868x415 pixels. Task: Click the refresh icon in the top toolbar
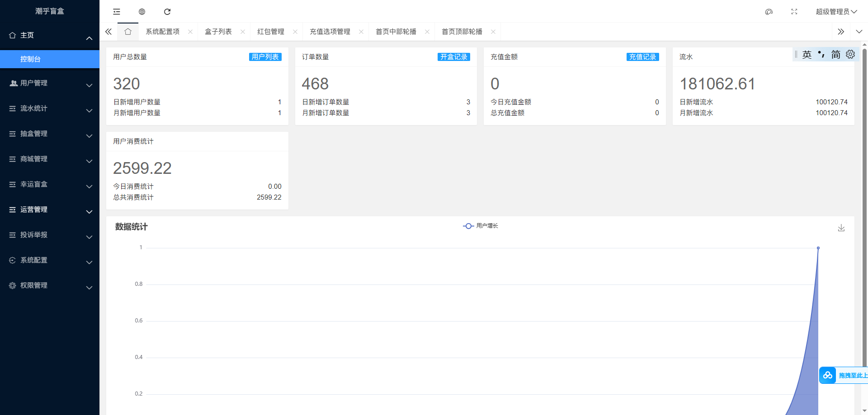coord(167,12)
